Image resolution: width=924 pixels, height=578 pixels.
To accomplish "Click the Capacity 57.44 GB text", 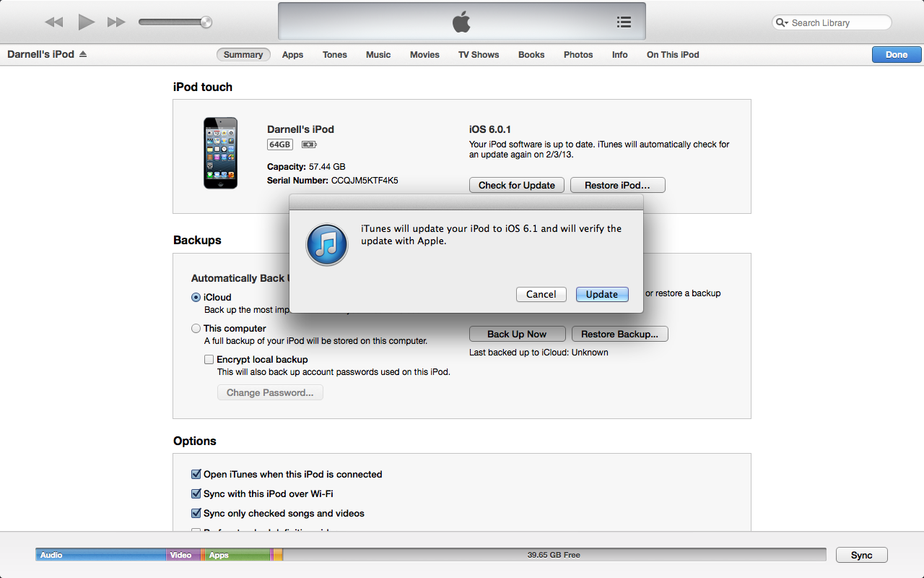I will (x=306, y=167).
